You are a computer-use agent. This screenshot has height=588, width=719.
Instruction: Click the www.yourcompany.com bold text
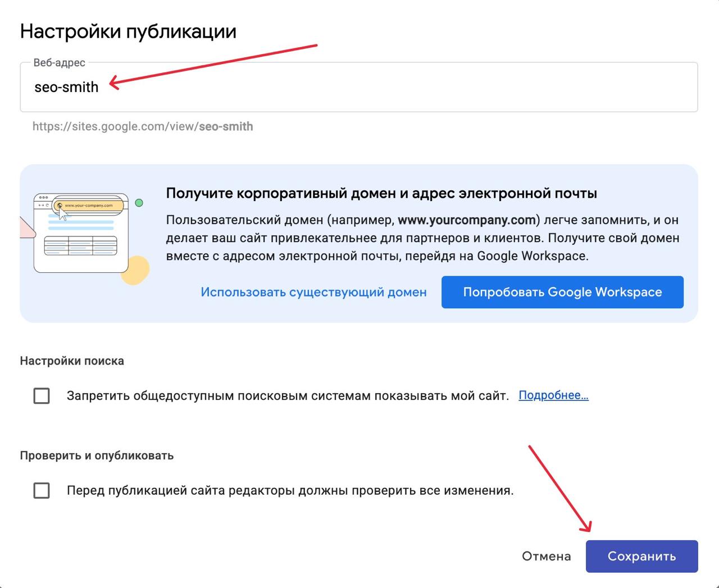coord(466,220)
